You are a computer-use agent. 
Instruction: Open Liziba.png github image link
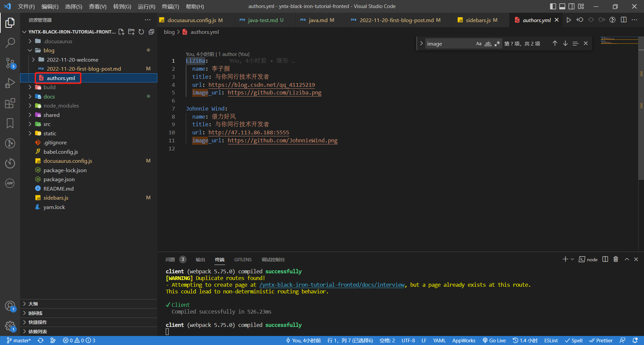[x=274, y=92]
